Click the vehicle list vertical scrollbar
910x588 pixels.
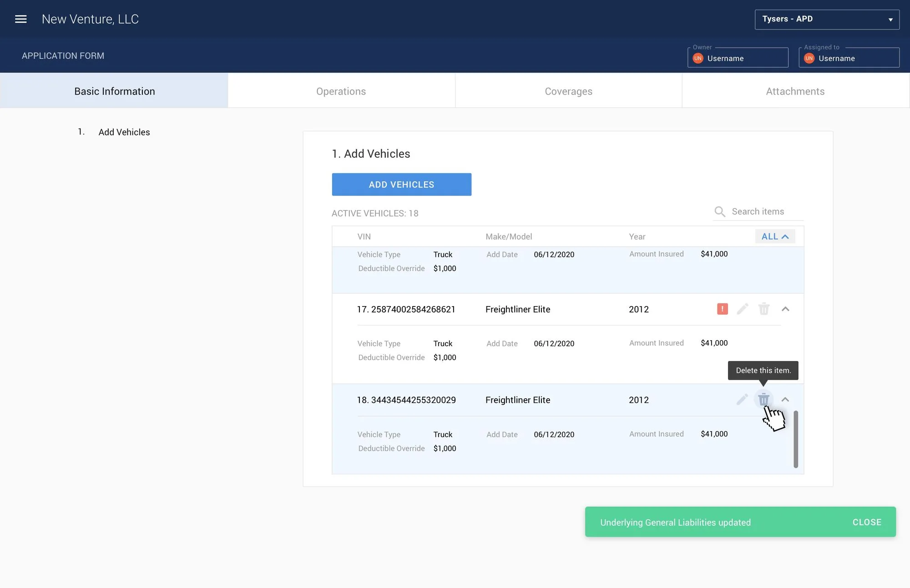[x=796, y=439]
